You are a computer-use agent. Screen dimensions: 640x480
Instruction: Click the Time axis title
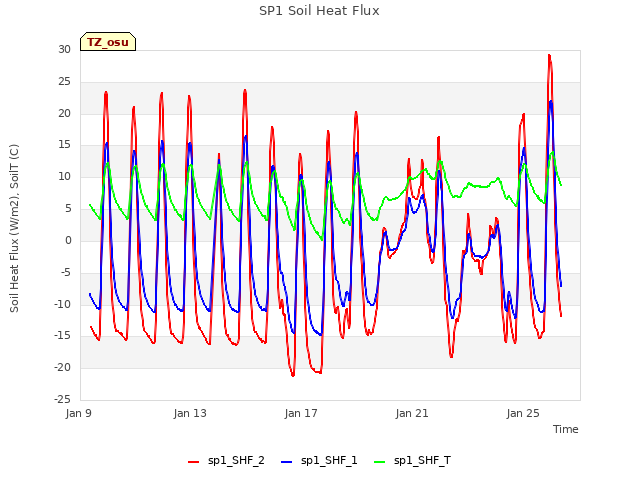565,429
